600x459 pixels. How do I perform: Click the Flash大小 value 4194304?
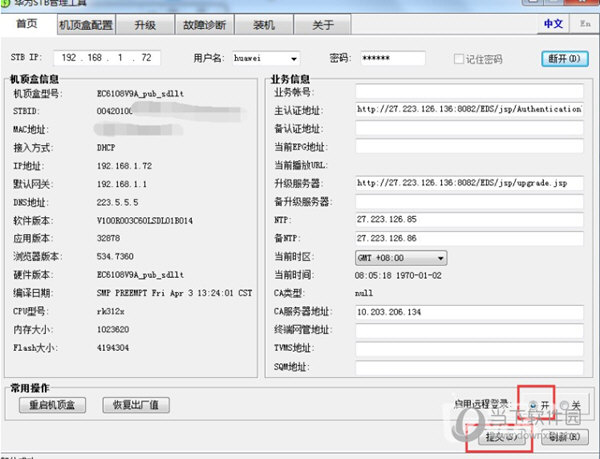[x=113, y=348]
